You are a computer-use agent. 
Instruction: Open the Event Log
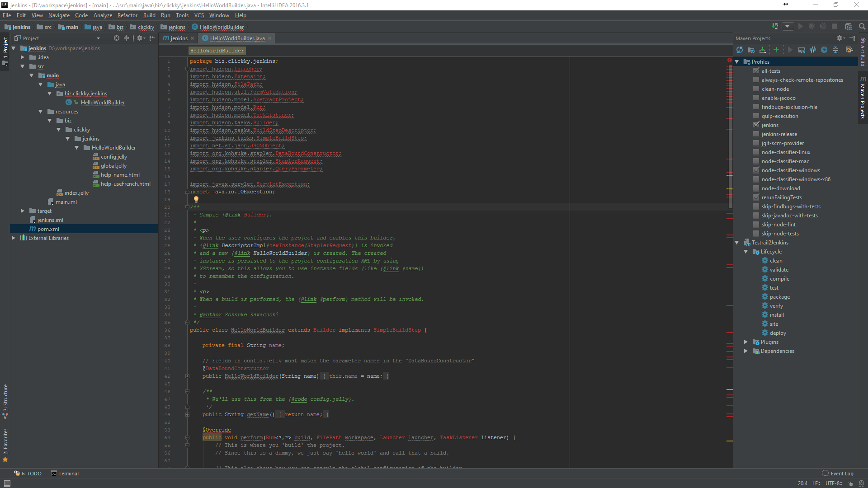pyautogui.click(x=838, y=474)
